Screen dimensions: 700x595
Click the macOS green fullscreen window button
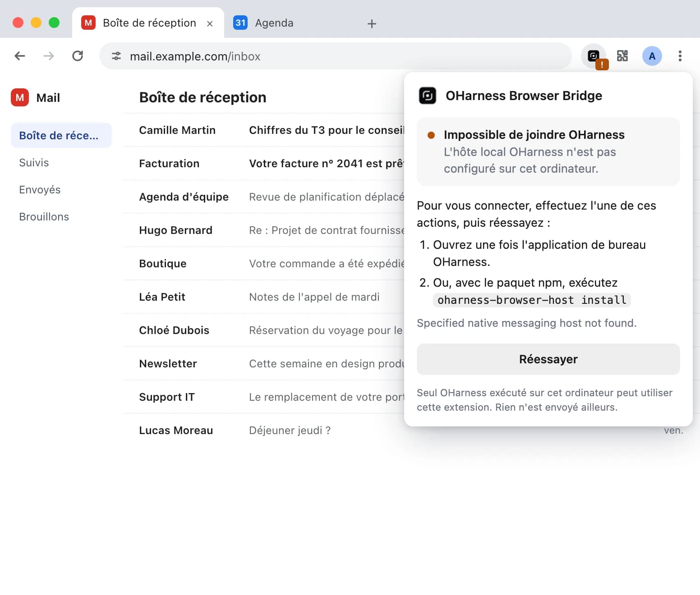pos(54,23)
